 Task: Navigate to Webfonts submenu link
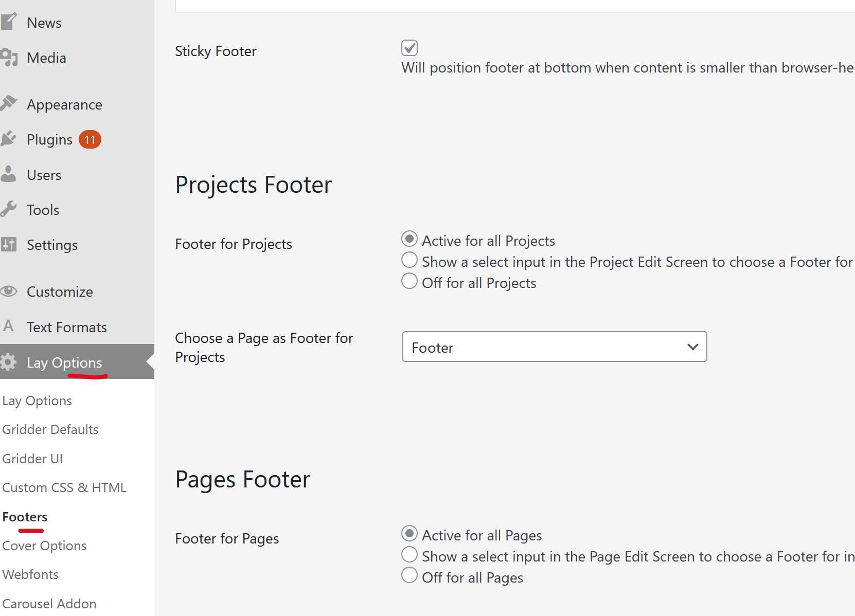tap(30, 574)
